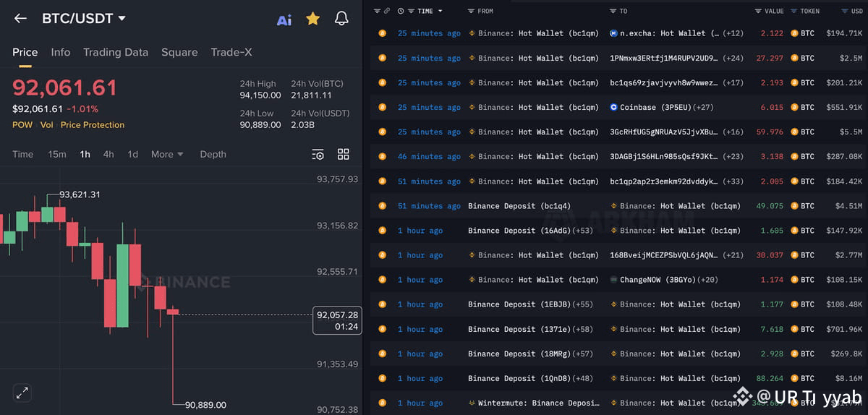
Task: Open Binance Deposit (1EBJB) sender
Action: 519,304
